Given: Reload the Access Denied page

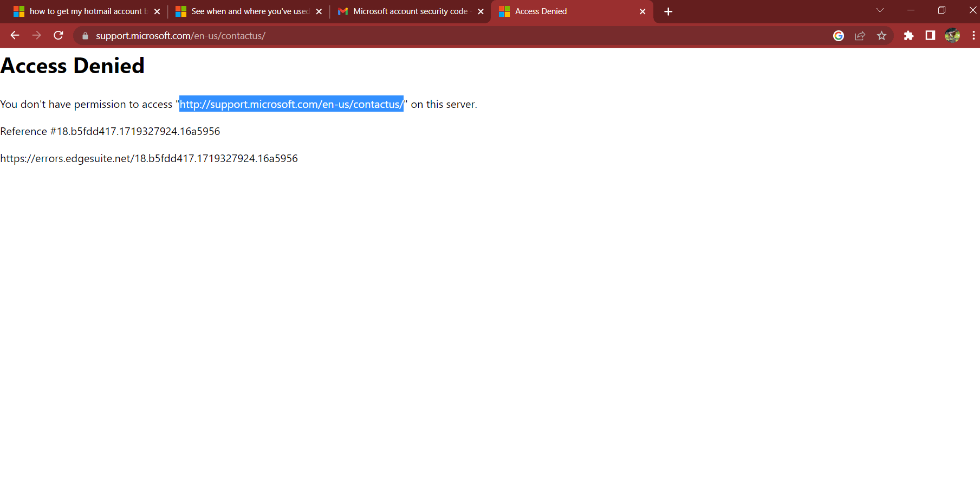Looking at the screenshot, I should (59, 36).
